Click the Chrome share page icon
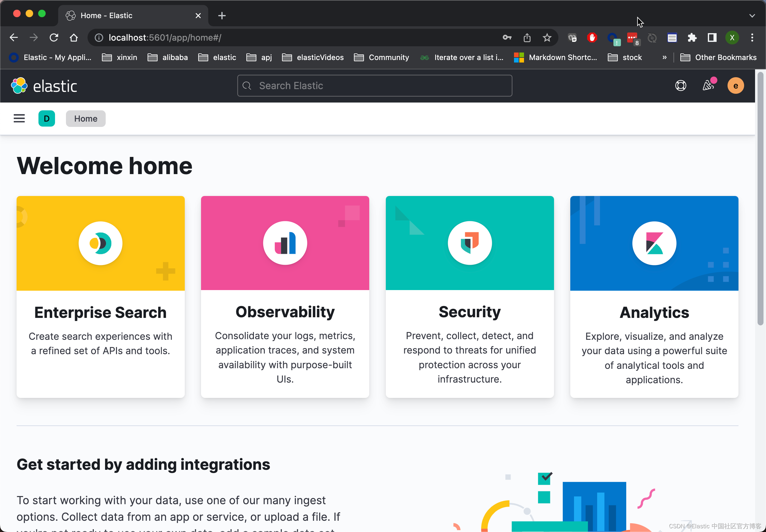Image resolution: width=766 pixels, height=532 pixels. (527, 38)
